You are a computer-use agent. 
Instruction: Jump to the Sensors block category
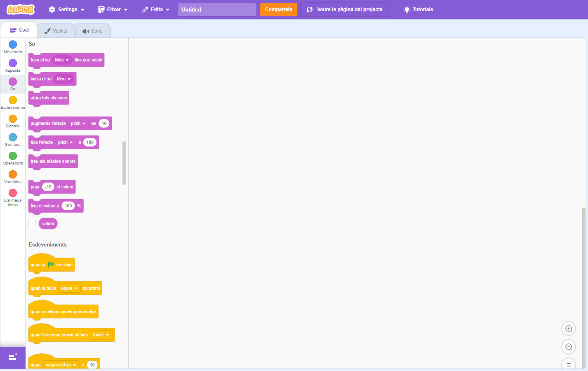(13, 140)
